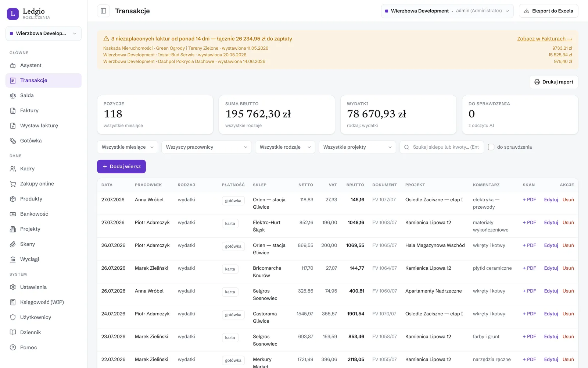Click the Wyciągi bank icon
This screenshot has width=588, height=368.
13,259
